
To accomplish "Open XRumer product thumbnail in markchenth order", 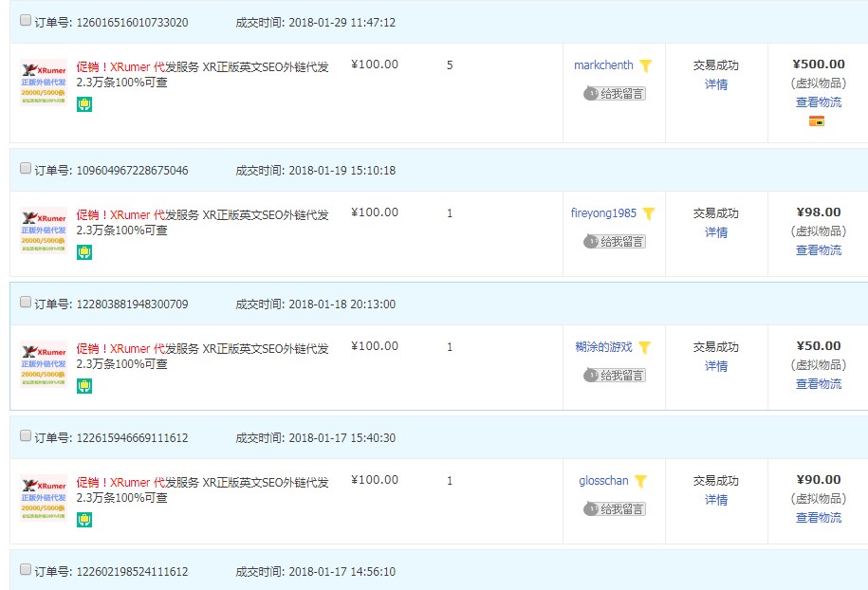I will click(44, 83).
